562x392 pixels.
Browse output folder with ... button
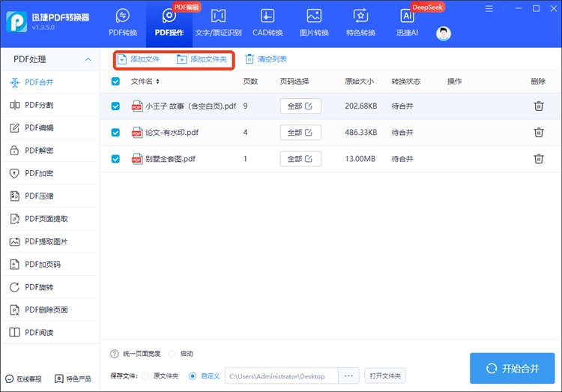point(348,376)
